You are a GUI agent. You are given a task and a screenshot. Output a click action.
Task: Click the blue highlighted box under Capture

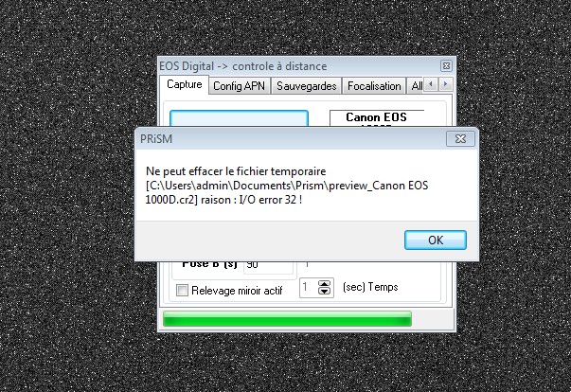click(x=239, y=118)
